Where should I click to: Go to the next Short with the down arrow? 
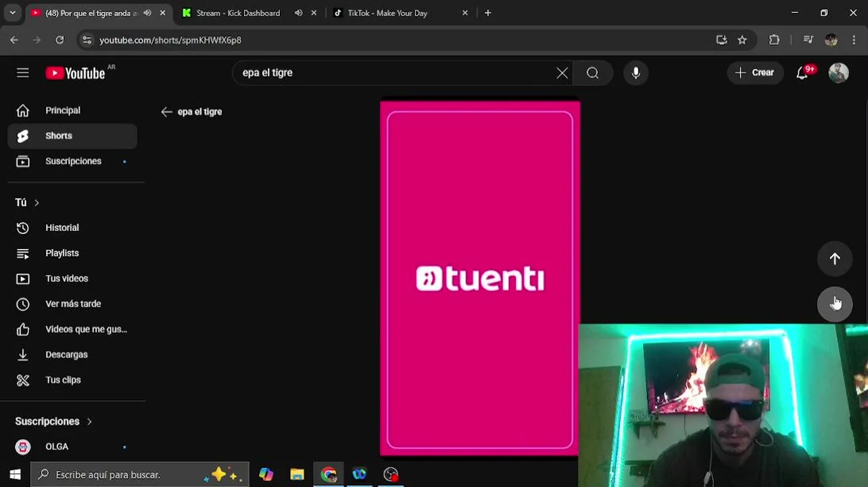[835, 304]
